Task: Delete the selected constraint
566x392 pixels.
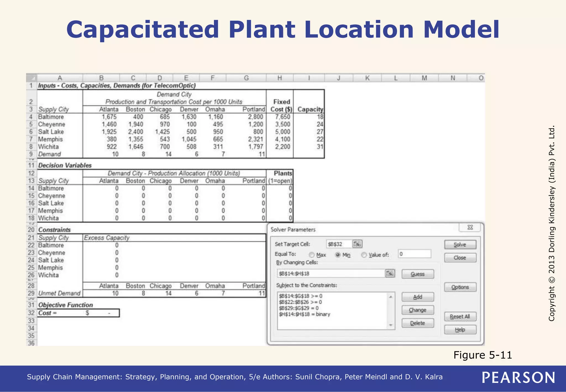Action: (x=417, y=323)
